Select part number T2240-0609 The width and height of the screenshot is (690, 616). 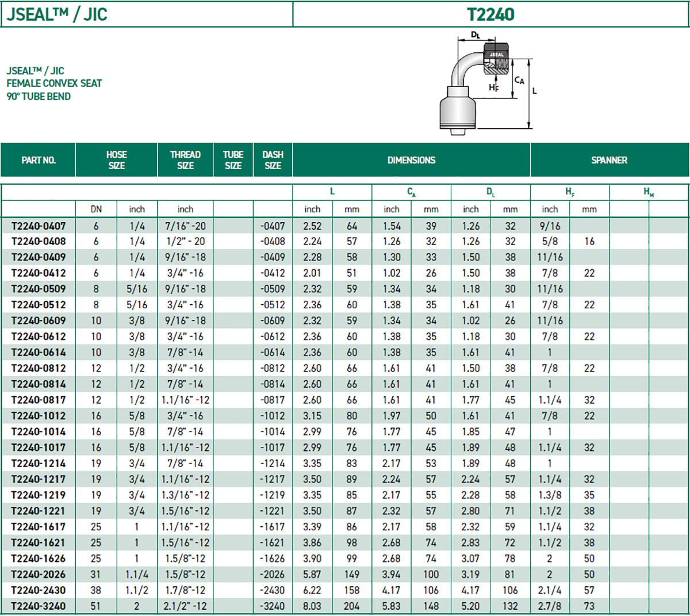click(39, 320)
